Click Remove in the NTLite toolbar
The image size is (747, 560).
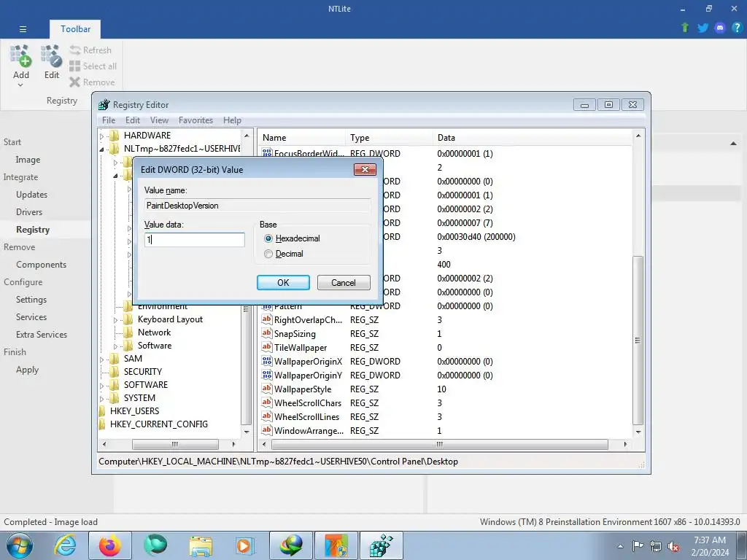click(92, 82)
